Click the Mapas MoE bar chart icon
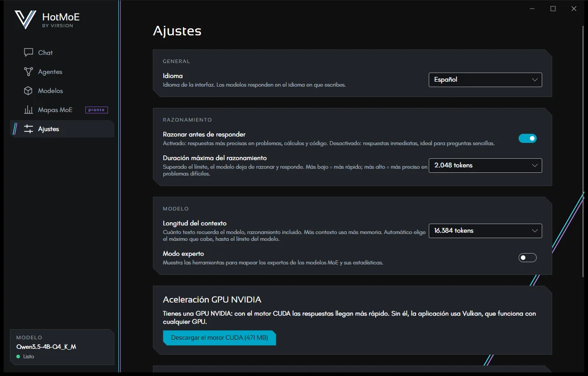Image resolution: width=588 pixels, height=376 pixels. point(29,110)
